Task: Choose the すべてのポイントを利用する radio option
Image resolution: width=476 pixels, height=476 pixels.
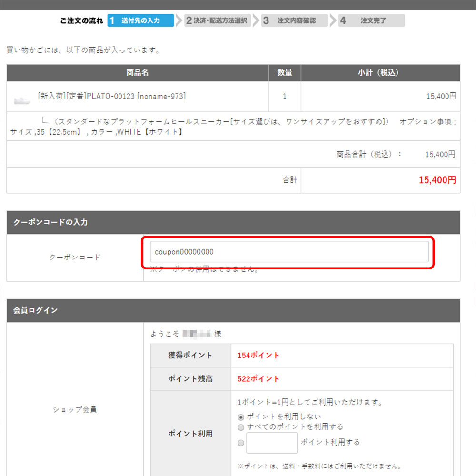Action: click(x=241, y=427)
